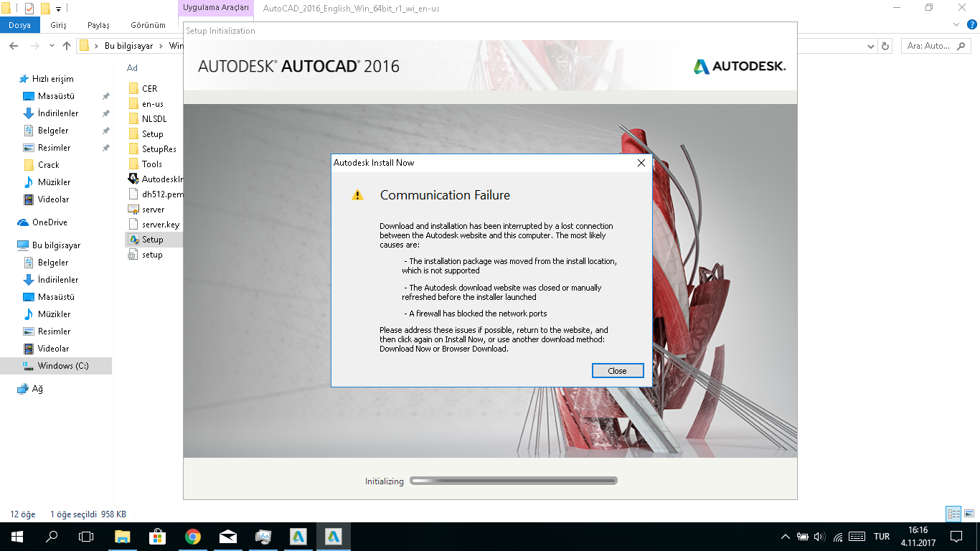
Task: Open the address bar history dropdown
Action: pos(872,46)
